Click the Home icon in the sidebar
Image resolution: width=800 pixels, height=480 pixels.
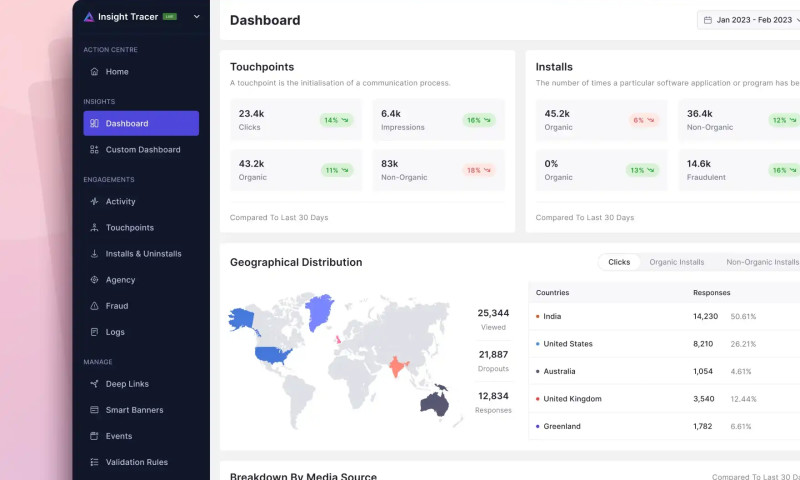coord(94,72)
